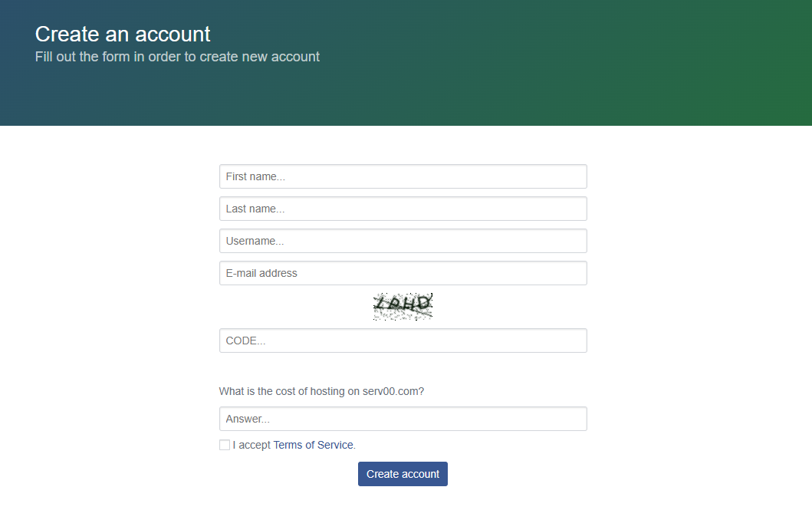812x510 pixels.
Task: Click the hosting cost security question text
Action: tap(321, 391)
